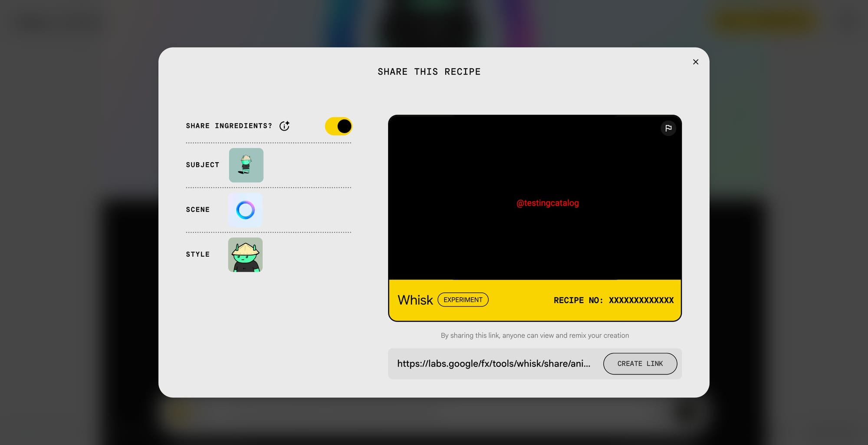
Task: Click the @testingcatalog watermark text
Action: pos(547,203)
